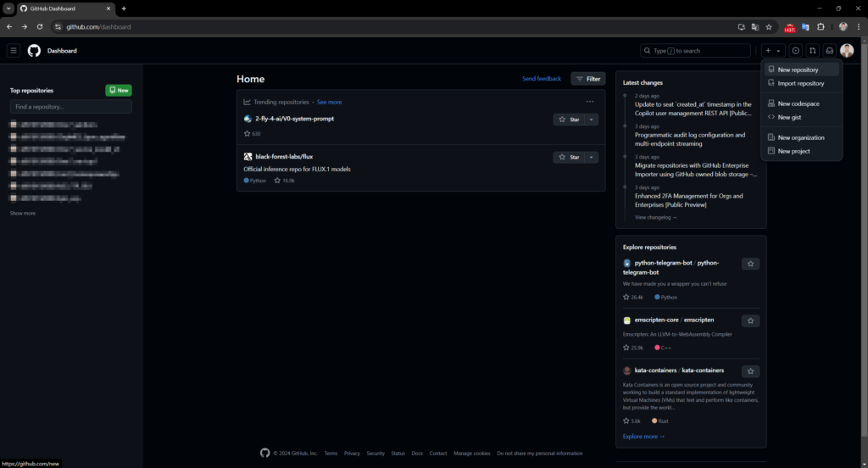Click the translate page icon in address bar
This screenshot has width=868, height=468.
point(755,26)
